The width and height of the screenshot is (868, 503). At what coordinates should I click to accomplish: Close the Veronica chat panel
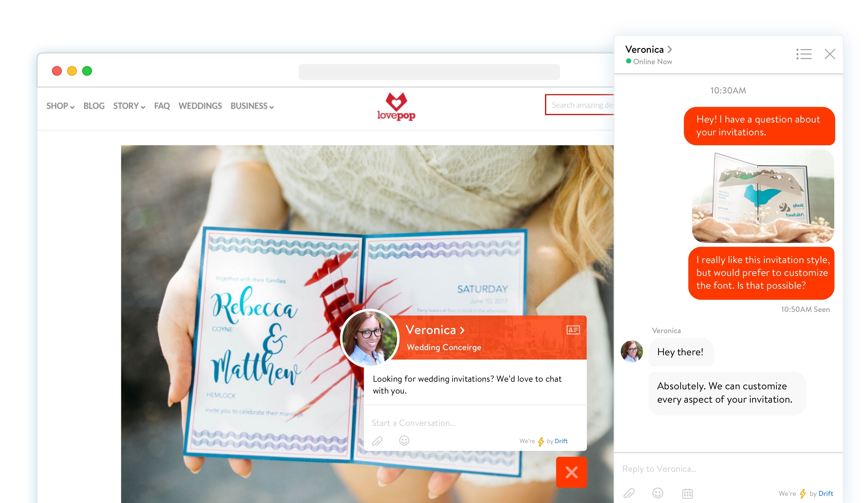click(830, 54)
